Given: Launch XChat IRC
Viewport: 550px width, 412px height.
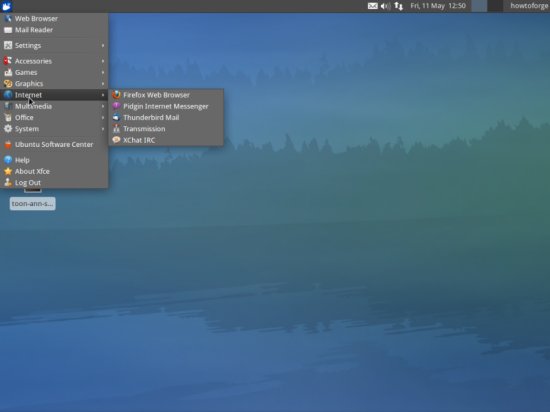Looking at the screenshot, I should click(166, 140).
